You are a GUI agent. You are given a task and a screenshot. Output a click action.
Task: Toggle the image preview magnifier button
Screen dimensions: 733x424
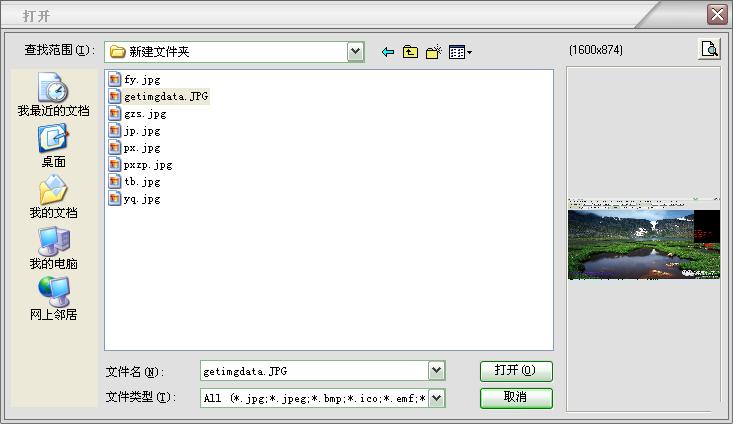pyautogui.click(x=709, y=49)
